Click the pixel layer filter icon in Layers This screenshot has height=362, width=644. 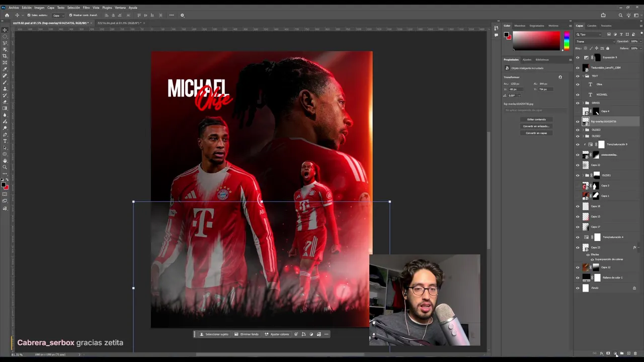(x=609, y=34)
